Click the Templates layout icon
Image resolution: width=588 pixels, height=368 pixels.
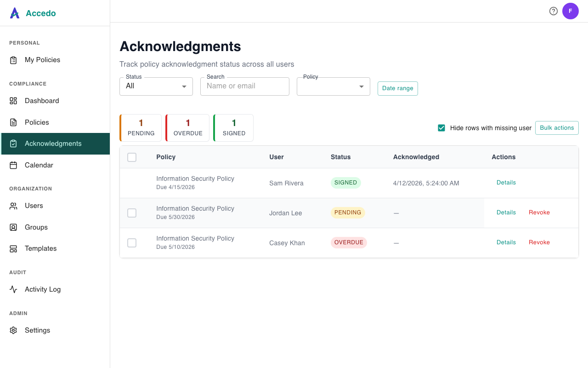13,248
